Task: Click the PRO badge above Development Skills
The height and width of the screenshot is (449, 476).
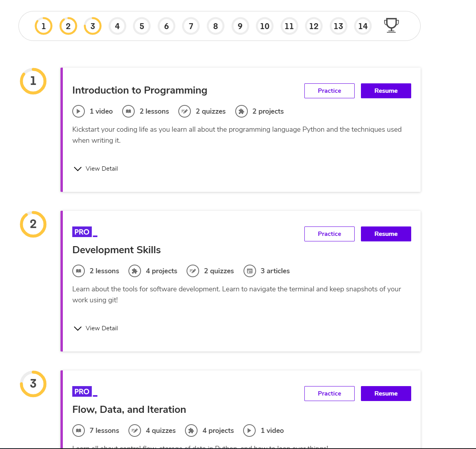Action: (x=82, y=232)
